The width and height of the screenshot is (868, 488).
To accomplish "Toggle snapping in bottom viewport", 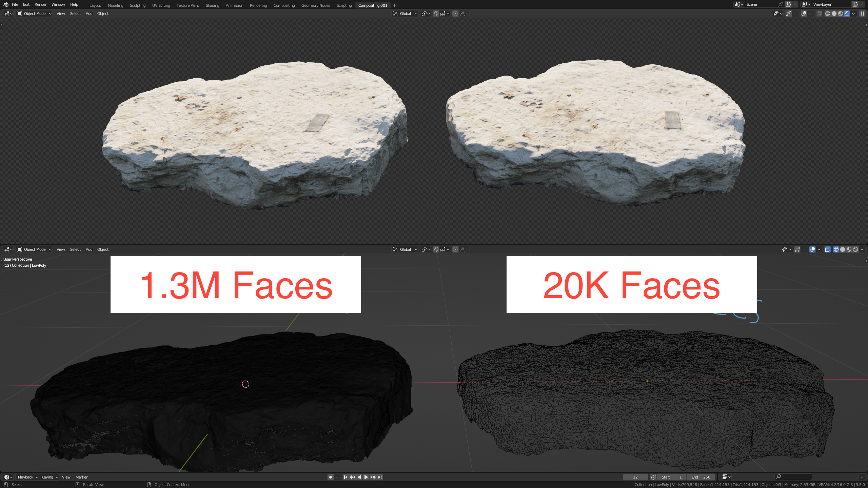I will click(x=436, y=249).
